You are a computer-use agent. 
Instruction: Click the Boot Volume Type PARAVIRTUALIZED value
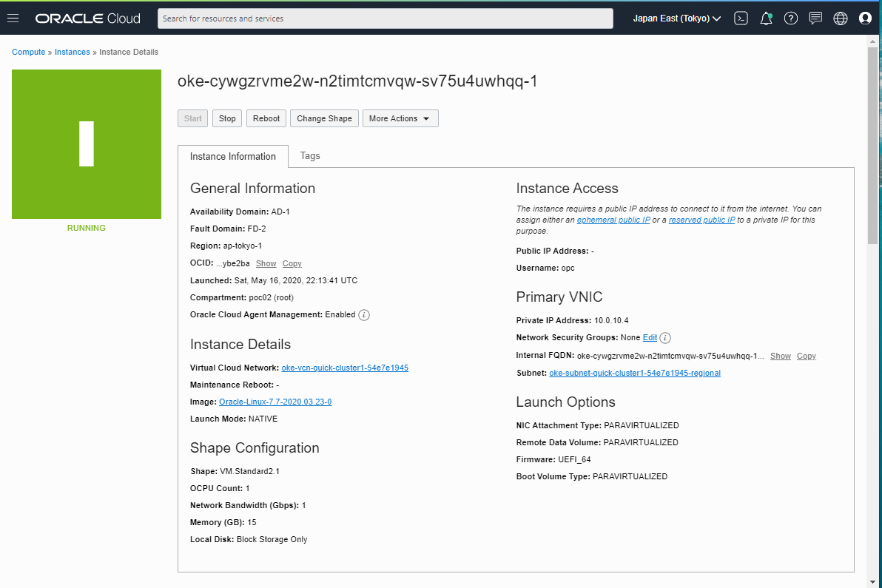630,477
